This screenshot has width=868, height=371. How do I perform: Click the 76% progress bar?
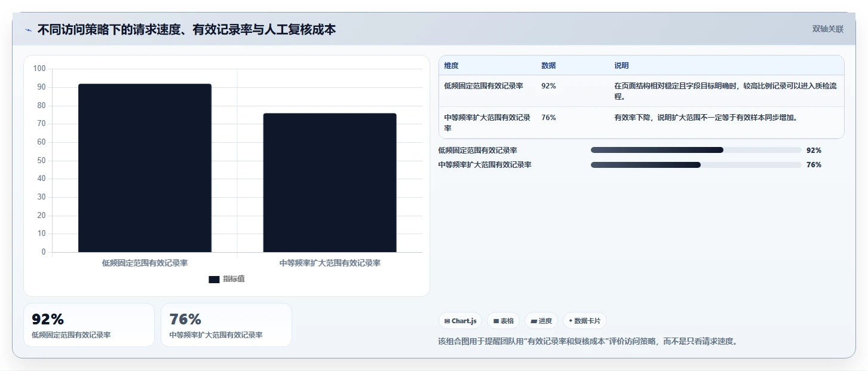696,165
